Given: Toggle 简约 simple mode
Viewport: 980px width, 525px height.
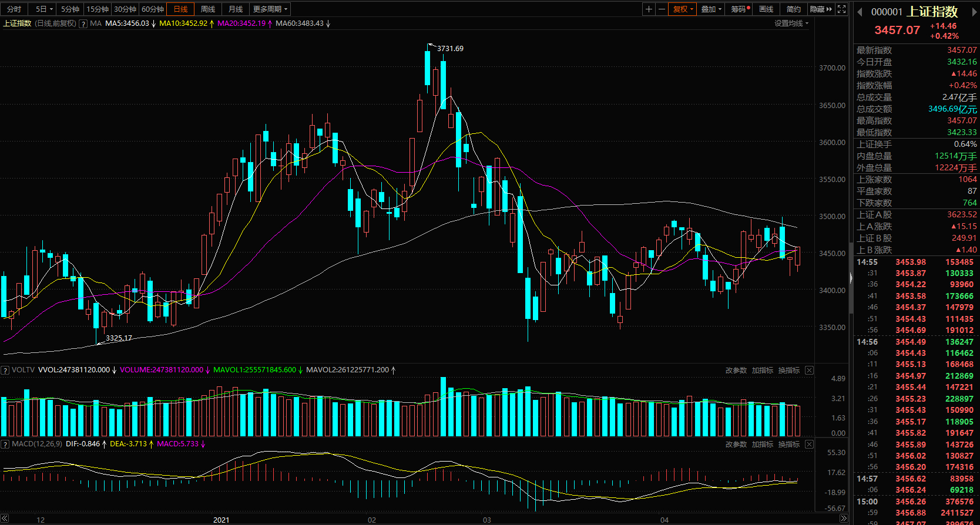Looking at the screenshot, I should coord(793,9).
